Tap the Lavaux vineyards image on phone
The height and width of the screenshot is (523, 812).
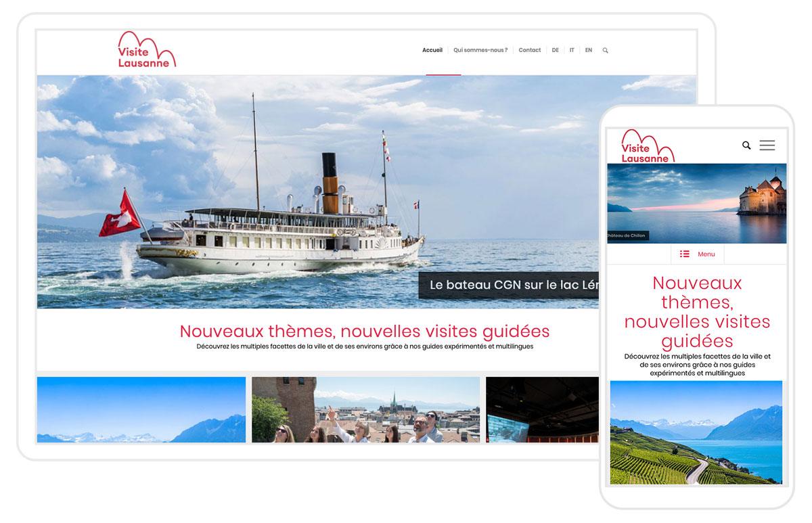tap(696, 432)
